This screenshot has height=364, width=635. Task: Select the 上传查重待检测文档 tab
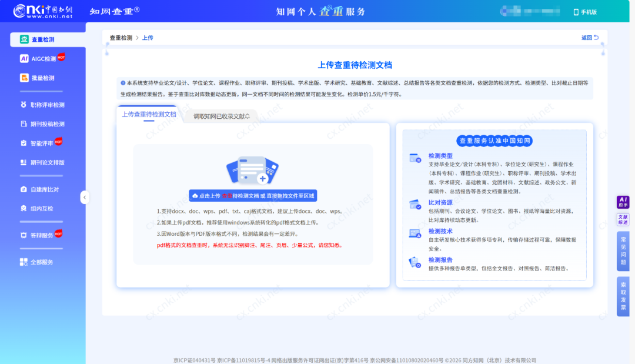(x=149, y=115)
